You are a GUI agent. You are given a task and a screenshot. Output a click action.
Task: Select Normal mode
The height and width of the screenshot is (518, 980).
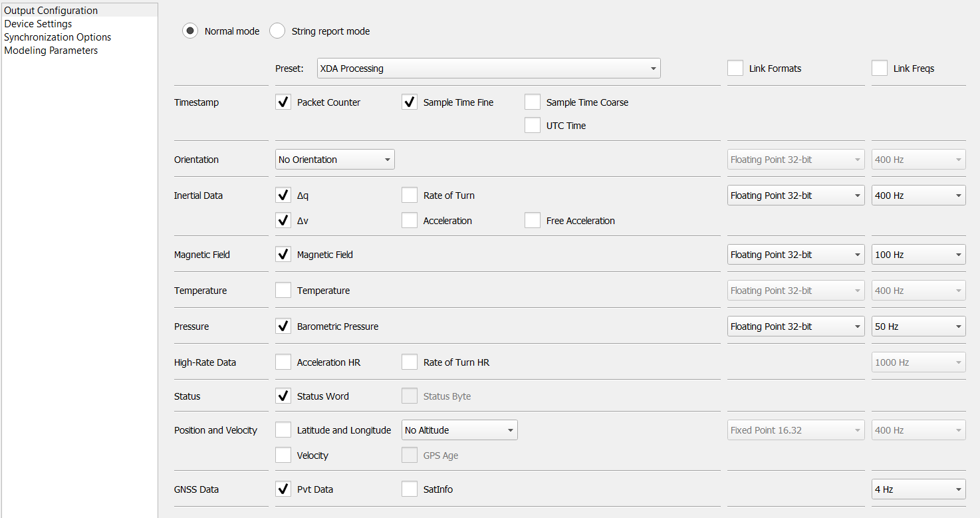coord(190,30)
